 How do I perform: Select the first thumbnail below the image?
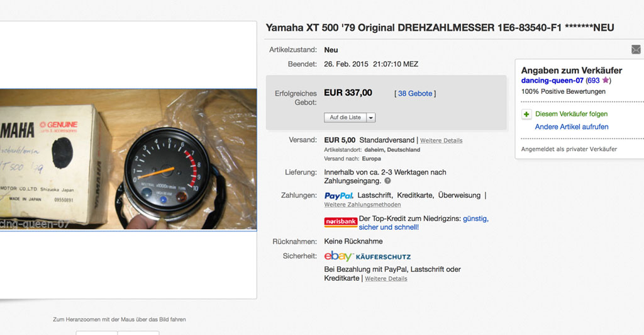point(96,332)
